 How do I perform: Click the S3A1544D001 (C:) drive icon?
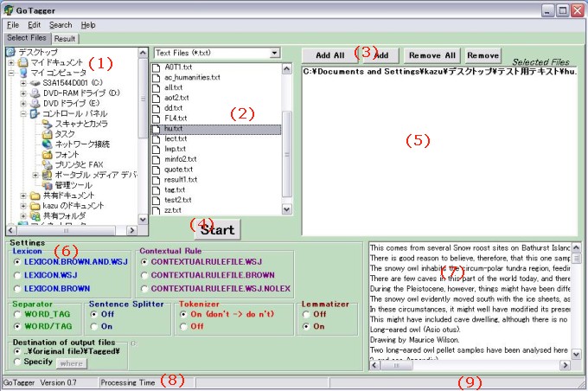point(35,82)
